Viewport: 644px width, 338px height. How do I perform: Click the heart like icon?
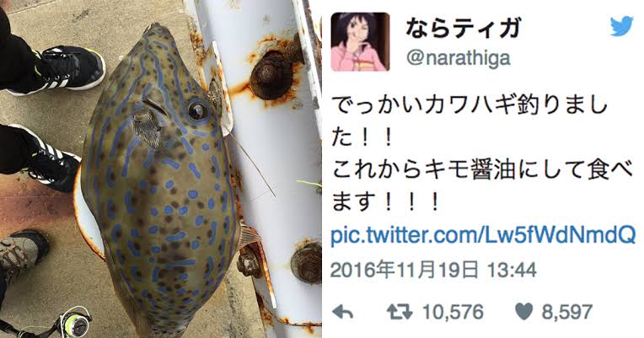click(x=523, y=313)
